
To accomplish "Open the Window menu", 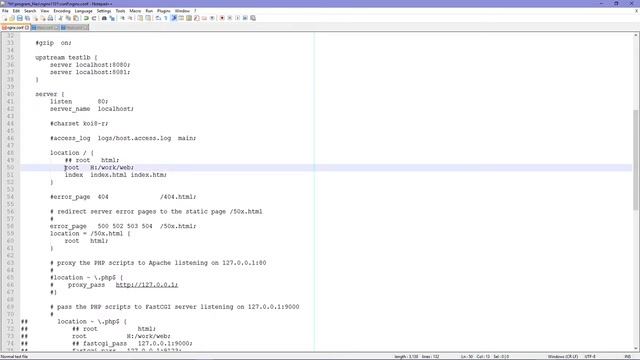I will pyautogui.click(x=182, y=11).
